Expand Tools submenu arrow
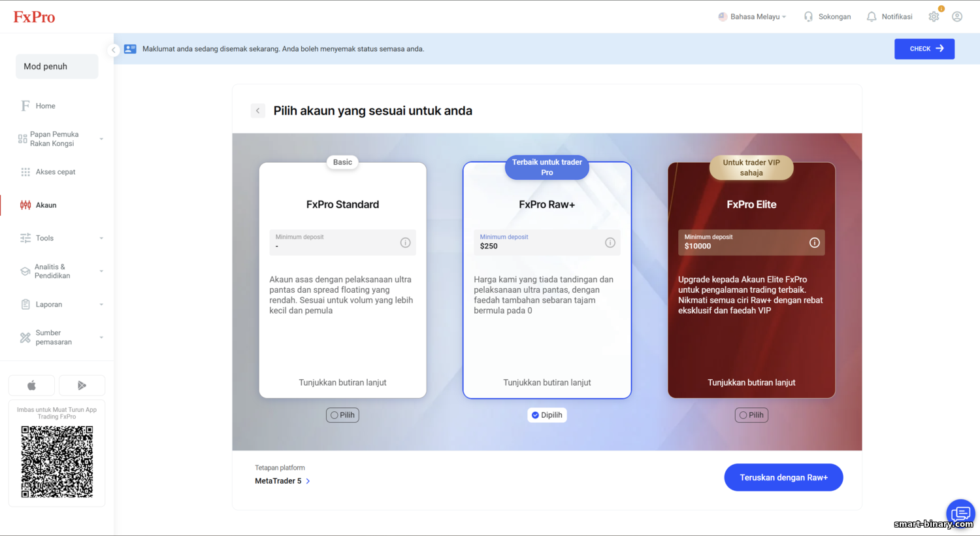This screenshot has width=980, height=536. [101, 239]
